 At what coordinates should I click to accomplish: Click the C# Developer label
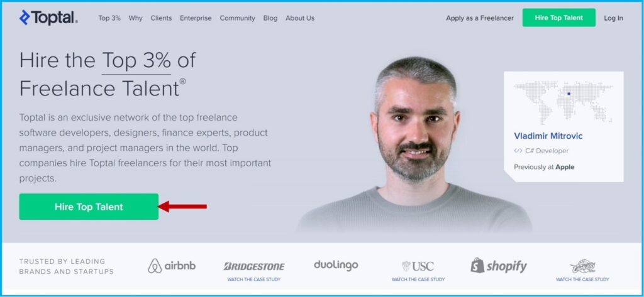click(x=547, y=151)
